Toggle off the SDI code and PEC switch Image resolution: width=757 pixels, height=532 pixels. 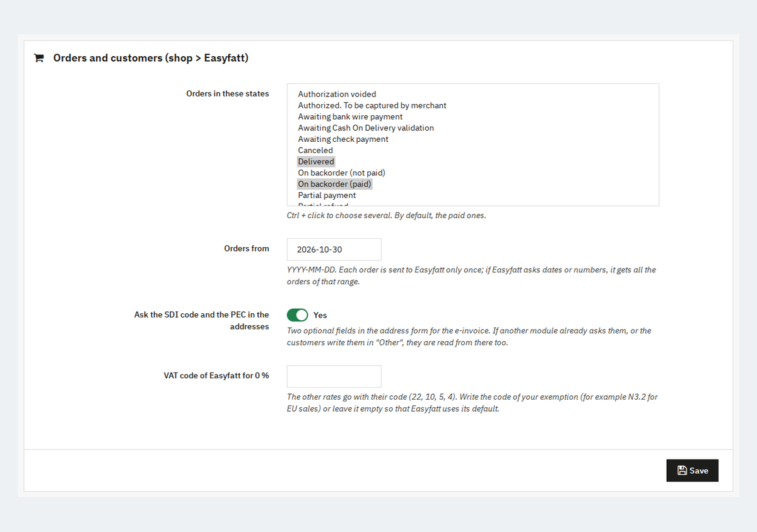[298, 315]
